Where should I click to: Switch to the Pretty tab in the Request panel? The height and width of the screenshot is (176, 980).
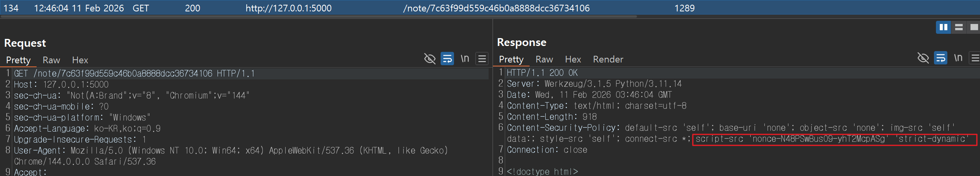pyautogui.click(x=18, y=60)
